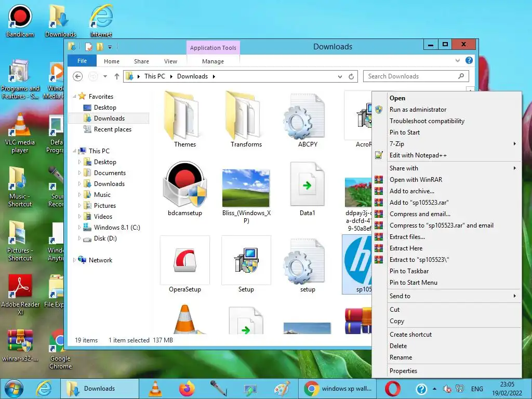532x399 pixels.
Task: Open Firefox from the taskbar
Action: (x=187, y=389)
